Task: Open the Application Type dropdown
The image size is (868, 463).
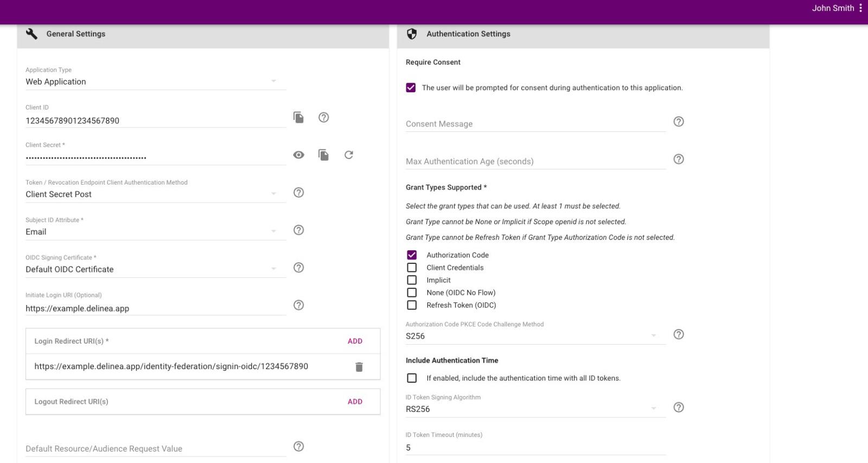Action: point(155,82)
